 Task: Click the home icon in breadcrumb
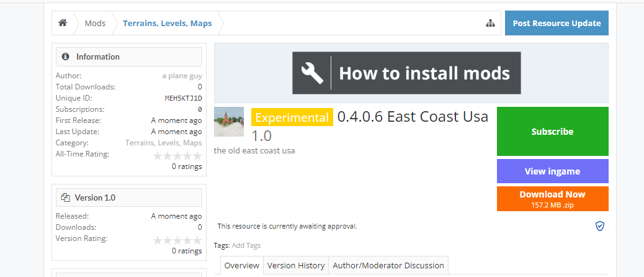tap(63, 24)
